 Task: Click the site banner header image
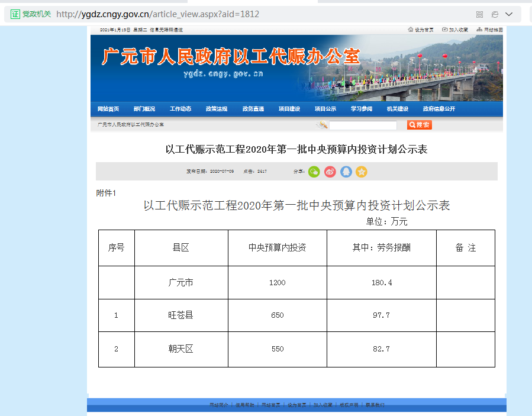(x=296, y=68)
